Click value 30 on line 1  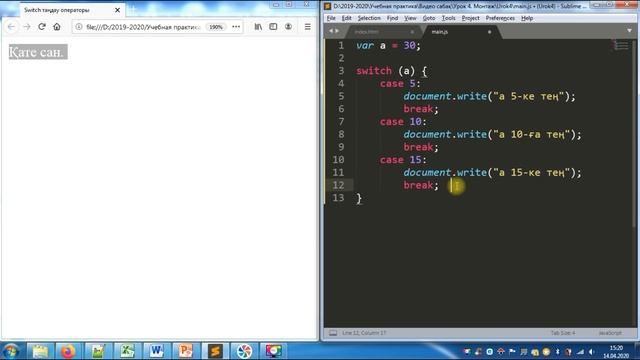click(409, 45)
